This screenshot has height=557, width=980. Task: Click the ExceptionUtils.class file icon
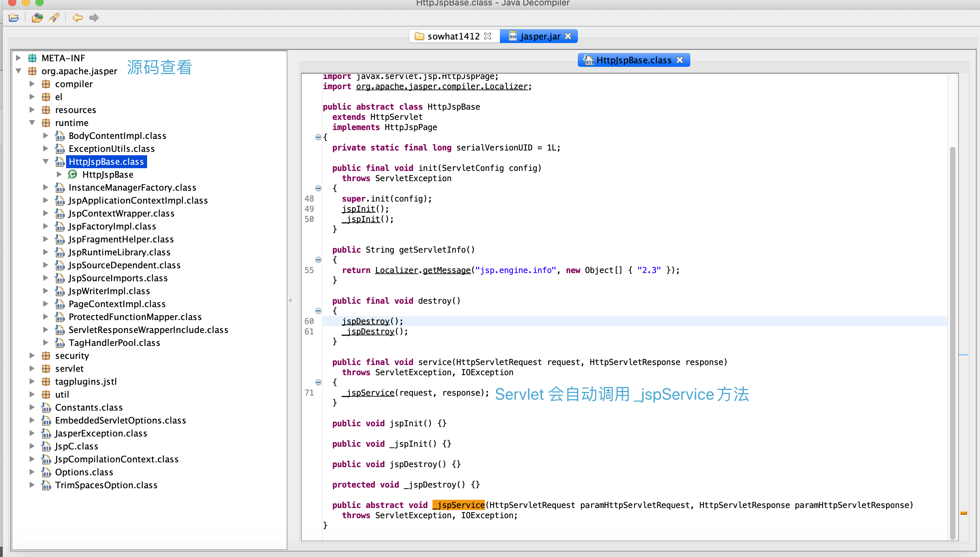pos(60,149)
